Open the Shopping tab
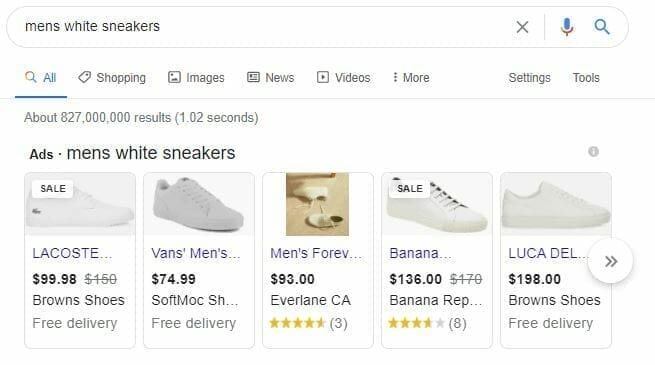Screen dimensions: 655x365 pyautogui.click(x=112, y=78)
